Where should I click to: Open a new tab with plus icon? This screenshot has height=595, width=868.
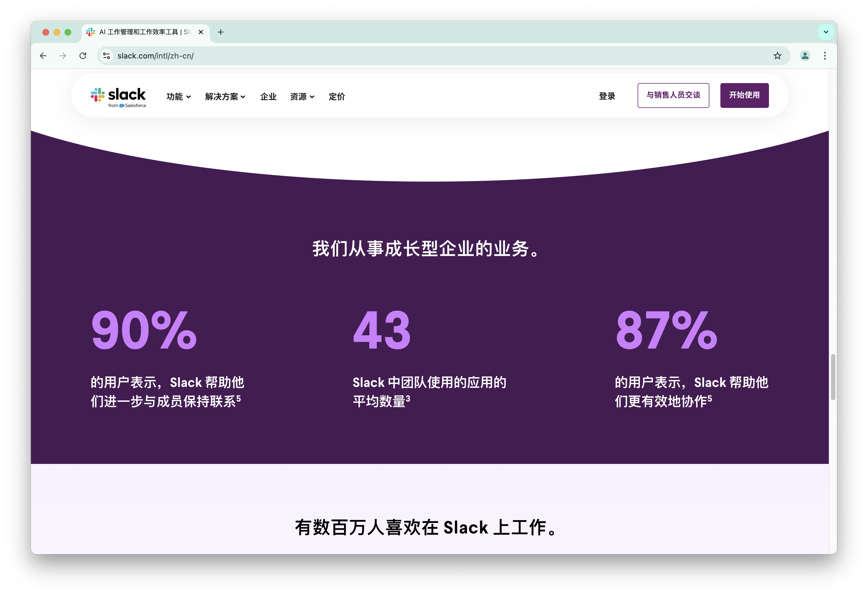221,32
